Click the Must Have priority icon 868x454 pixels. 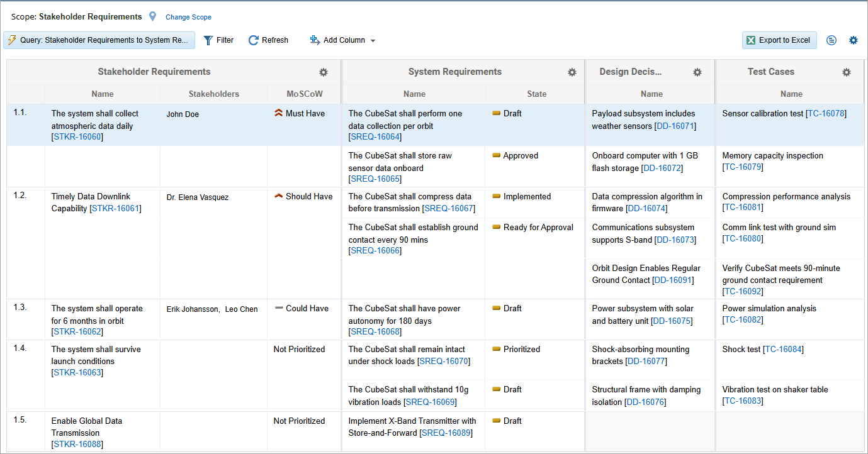pos(279,114)
